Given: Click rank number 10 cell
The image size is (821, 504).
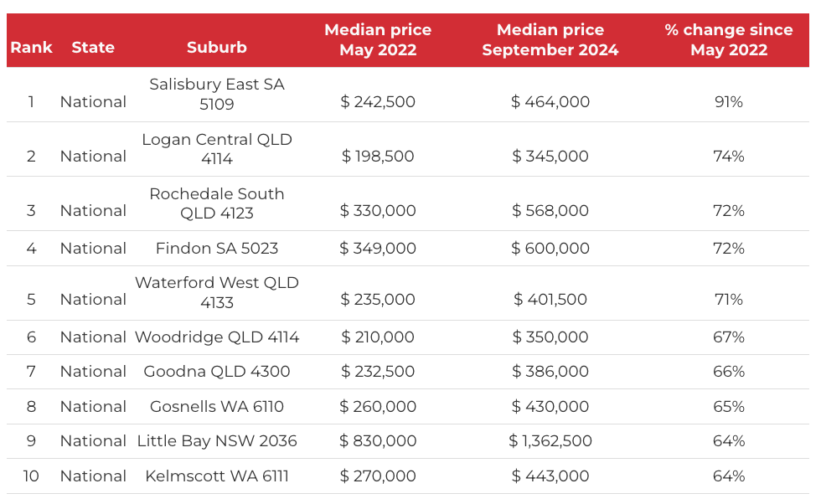Looking at the screenshot, I should (31, 476).
